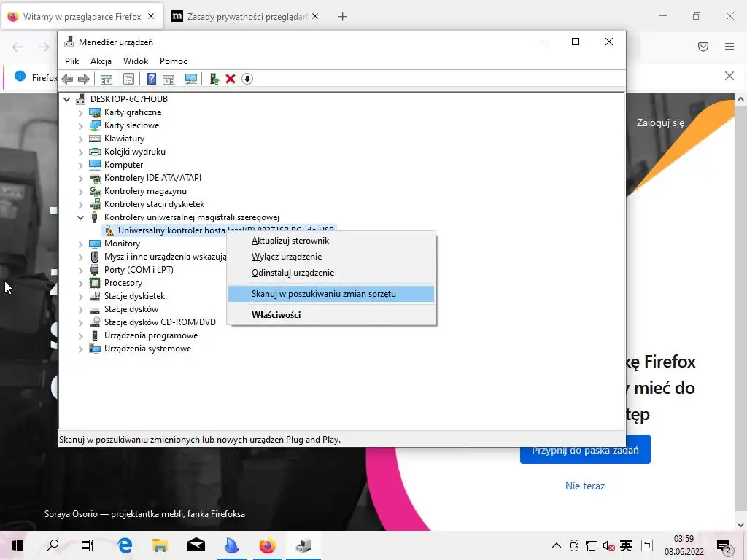Show hidden tray icons chevron
Image resolution: width=747 pixels, height=560 pixels.
coord(556,545)
